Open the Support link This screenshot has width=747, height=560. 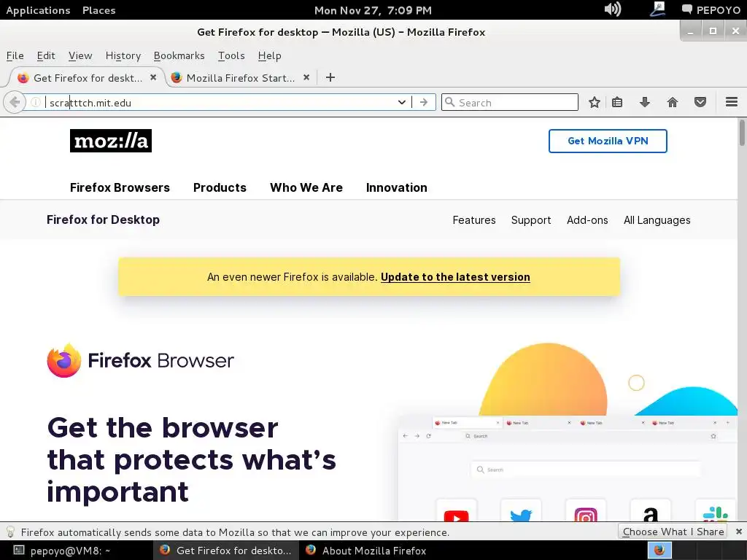coord(531,220)
